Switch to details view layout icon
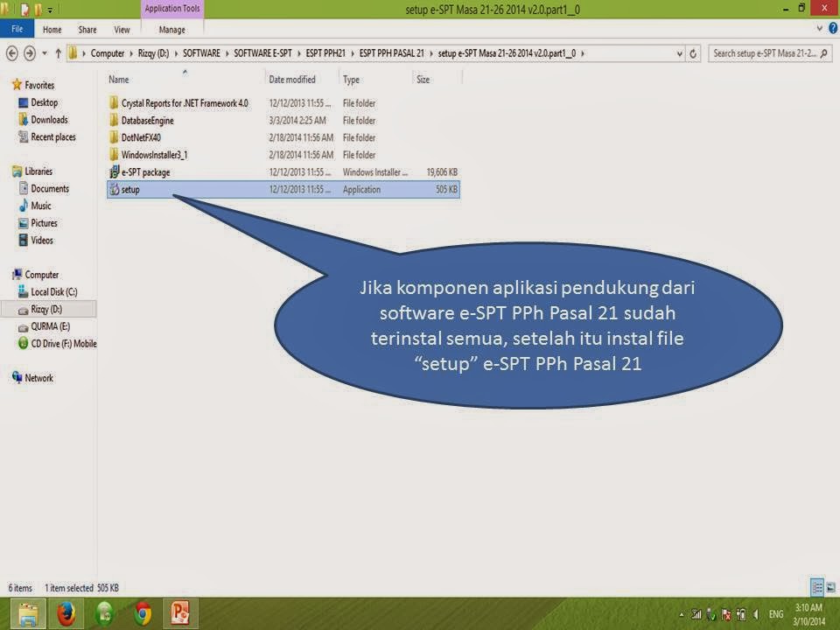Screen dimensions: 840x630 817,587
